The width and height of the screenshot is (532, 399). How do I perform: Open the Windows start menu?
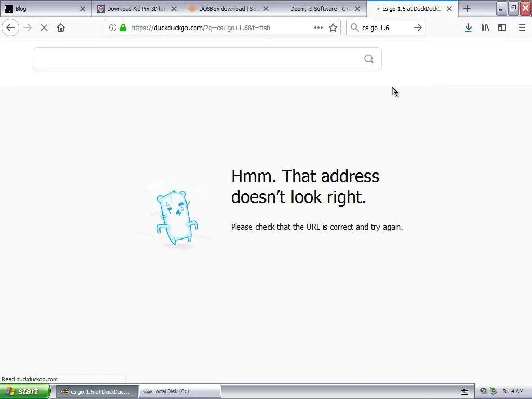[x=24, y=391]
